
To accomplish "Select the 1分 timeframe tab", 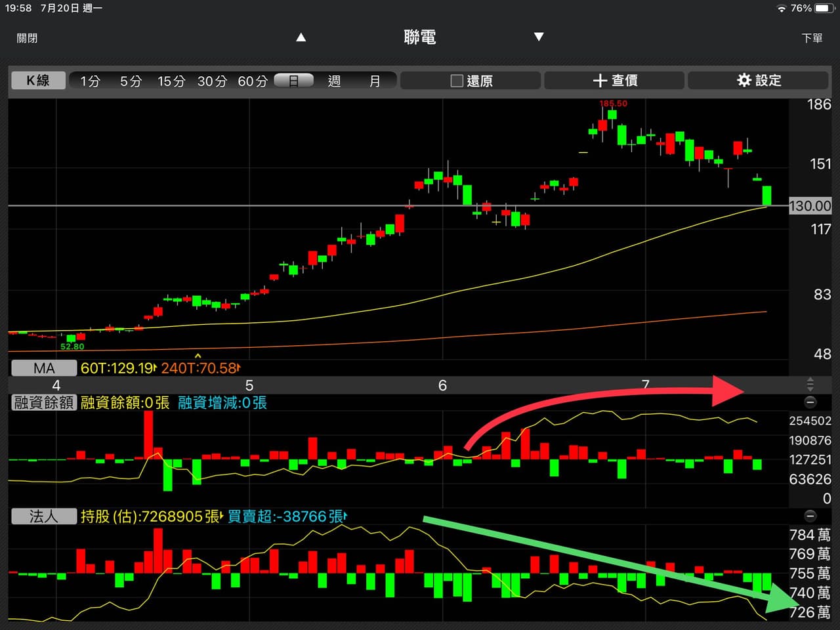I will 91,81.
